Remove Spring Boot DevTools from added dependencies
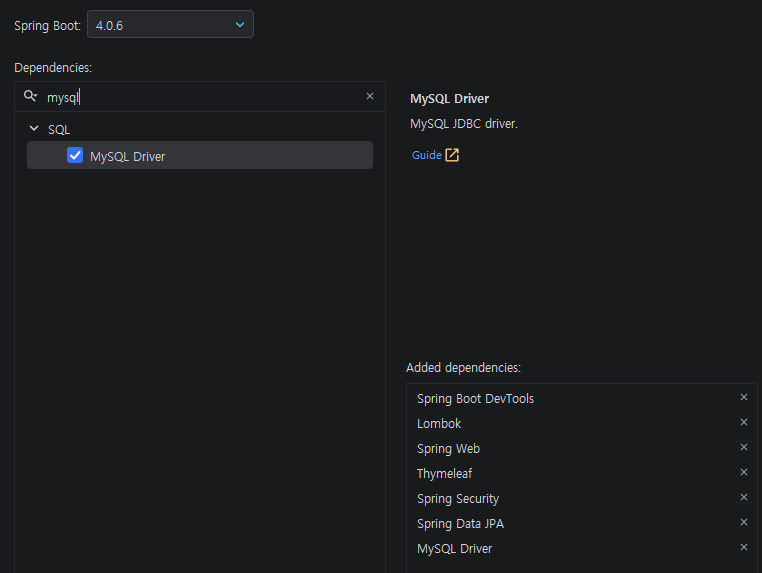This screenshot has width=762, height=573. coord(744,397)
